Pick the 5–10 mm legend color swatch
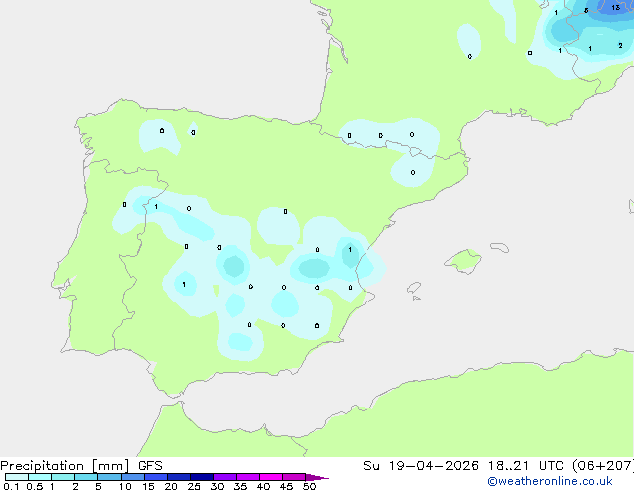This screenshot has width=634, height=490. 109,477
